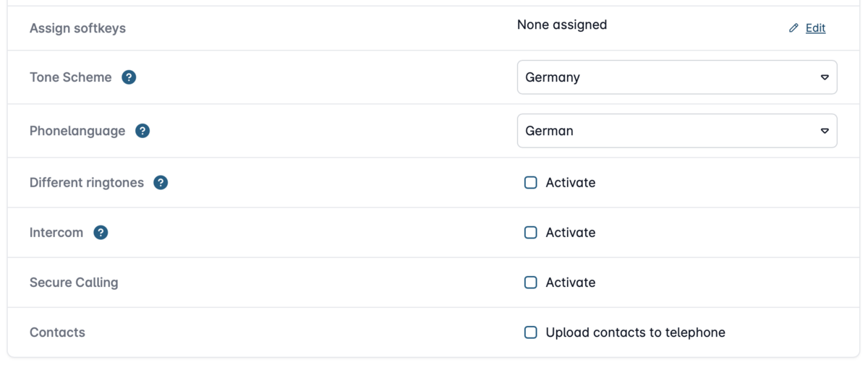Enable Different ringtones Activate checkbox

coord(530,183)
